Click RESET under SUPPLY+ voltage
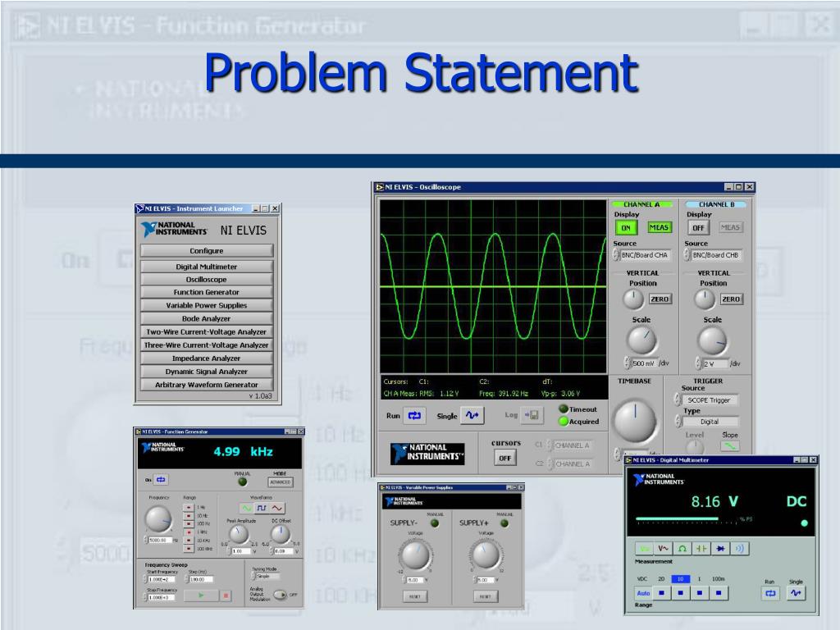 point(486,596)
